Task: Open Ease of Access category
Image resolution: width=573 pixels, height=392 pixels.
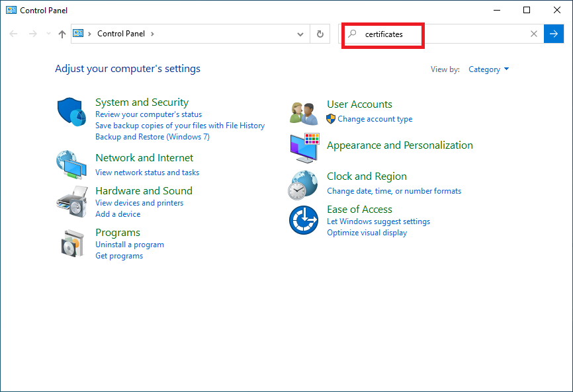Action: [x=359, y=210]
